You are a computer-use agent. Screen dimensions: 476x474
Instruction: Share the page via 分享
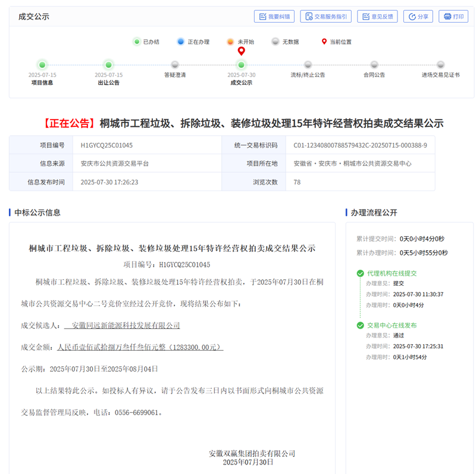tap(418, 17)
